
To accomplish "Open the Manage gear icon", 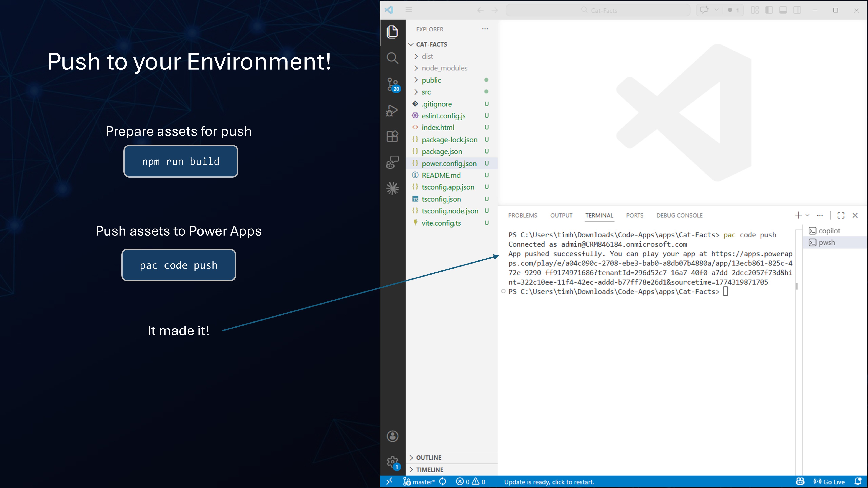I will pos(393,463).
